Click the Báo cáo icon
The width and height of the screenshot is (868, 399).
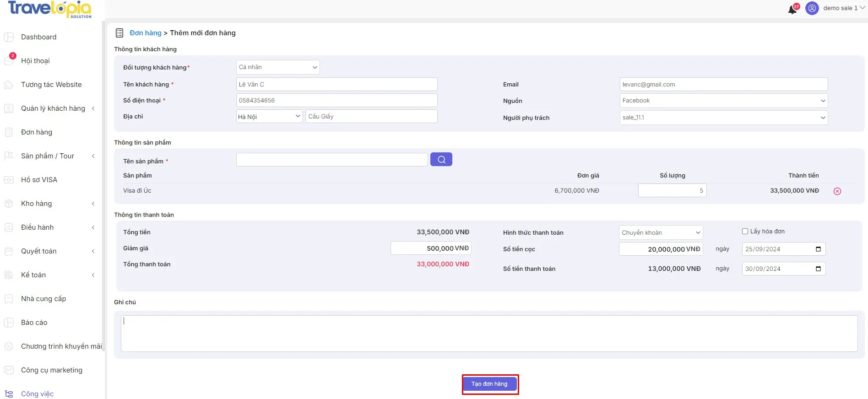pos(9,323)
